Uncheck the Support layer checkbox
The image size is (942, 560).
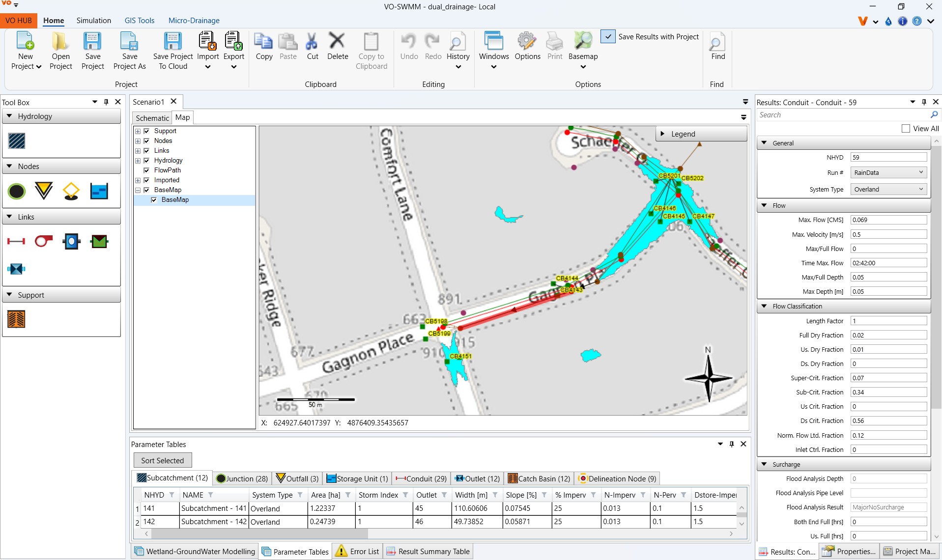coord(146,131)
